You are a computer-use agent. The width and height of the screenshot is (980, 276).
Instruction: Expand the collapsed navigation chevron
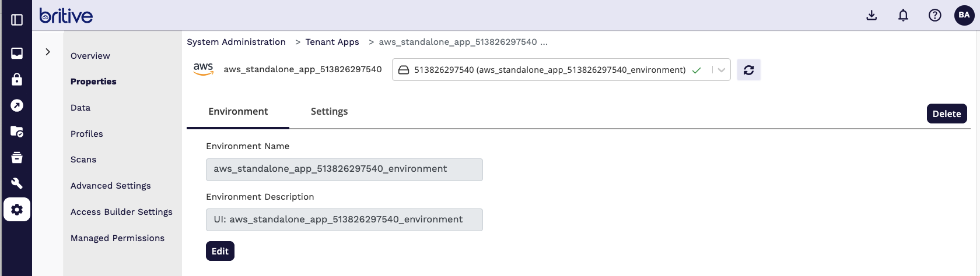coord(48,52)
